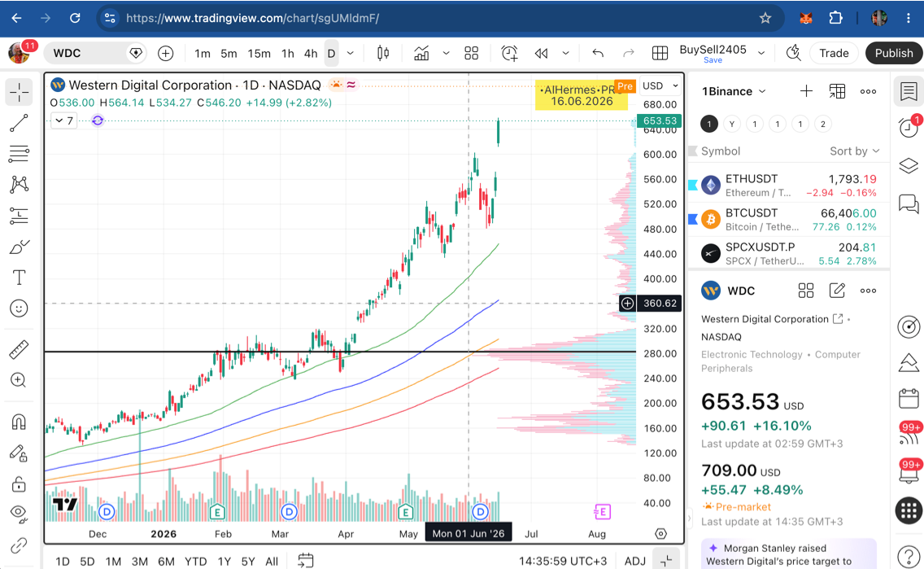Select the 1D date range
This screenshot has height=569, width=924.
63,562
